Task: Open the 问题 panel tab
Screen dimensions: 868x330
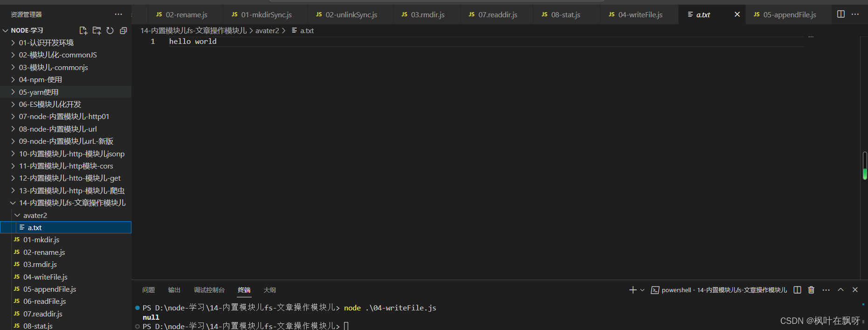Action: 149,290
